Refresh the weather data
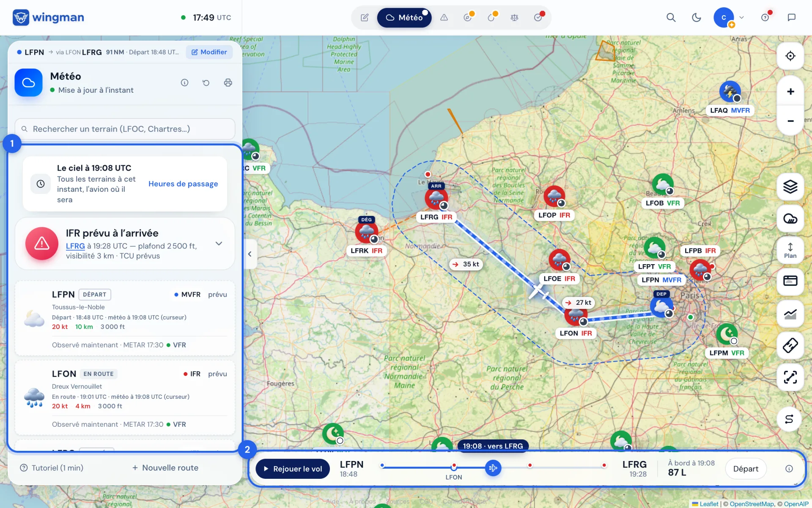Image resolution: width=812 pixels, height=508 pixels. pos(206,83)
